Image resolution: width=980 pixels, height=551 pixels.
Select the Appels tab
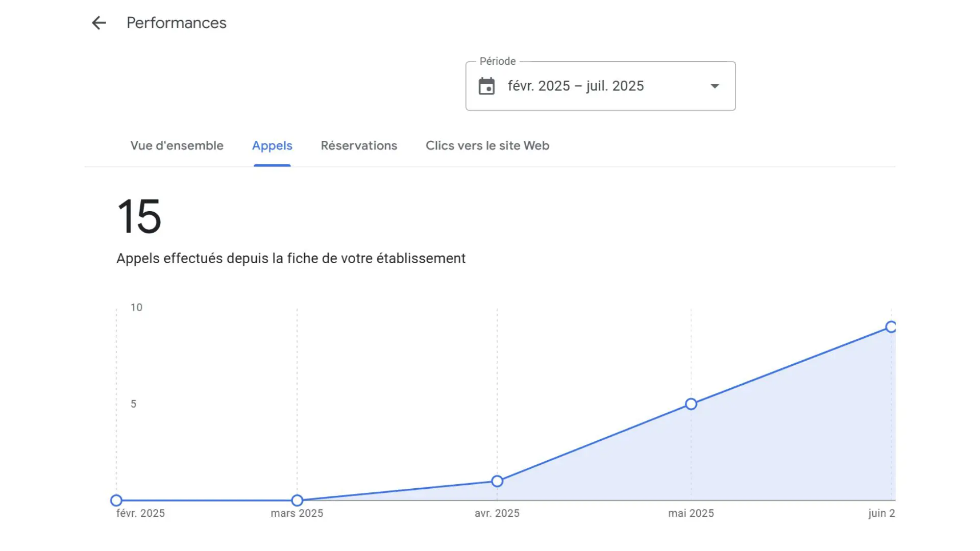pyautogui.click(x=272, y=145)
